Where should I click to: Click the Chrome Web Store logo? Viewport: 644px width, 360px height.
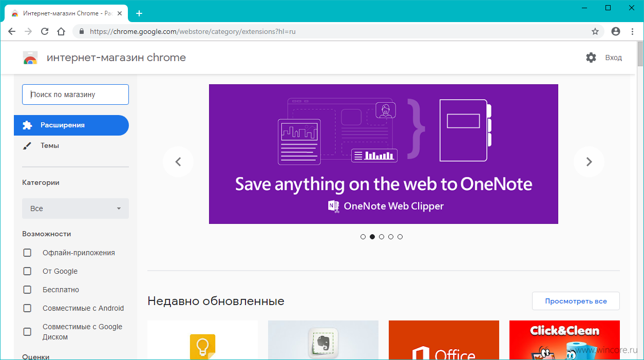(x=30, y=58)
